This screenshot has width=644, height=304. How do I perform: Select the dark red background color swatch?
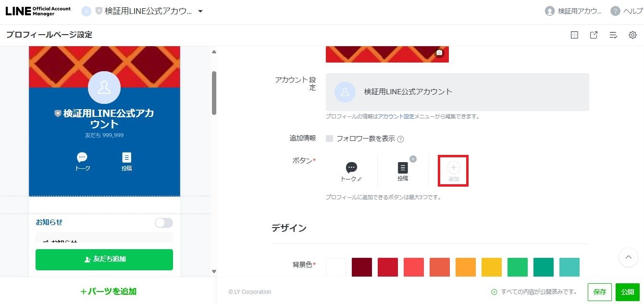click(362, 267)
